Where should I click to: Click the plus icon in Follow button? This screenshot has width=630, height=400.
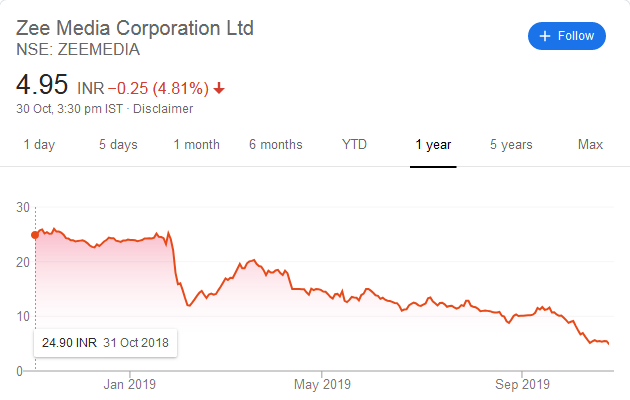click(545, 36)
